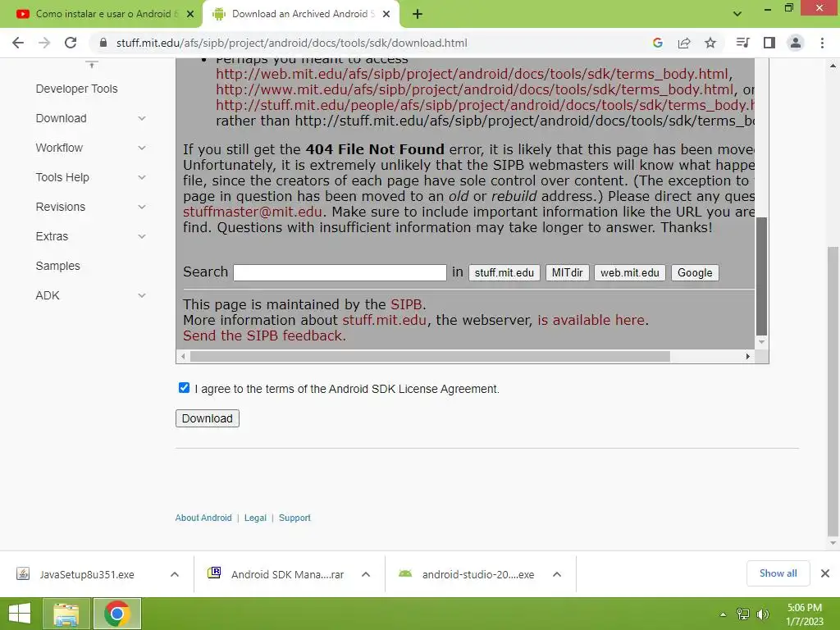Screen dimensions: 840x630
Task: Click the search text field in the frame
Action: pyautogui.click(x=340, y=272)
